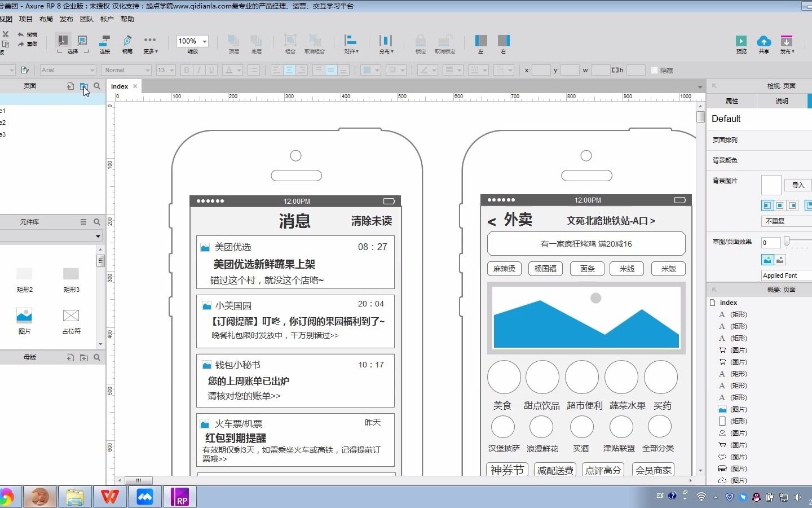The width and height of the screenshot is (812, 508).
Task: Click the 导入 button for background image
Action: click(799, 185)
